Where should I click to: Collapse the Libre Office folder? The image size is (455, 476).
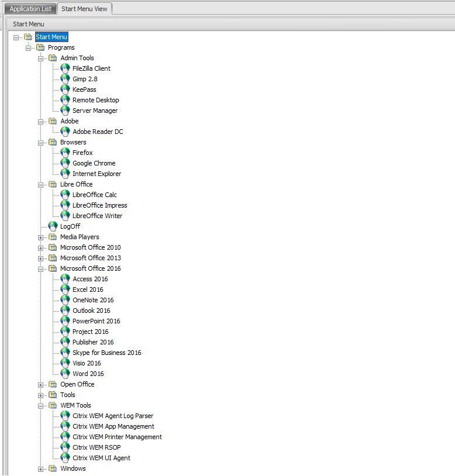point(40,185)
